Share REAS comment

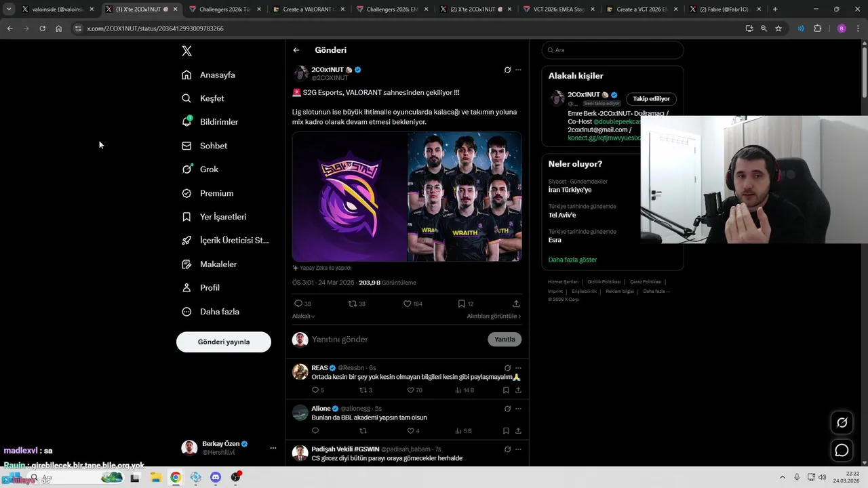(x=518, y=390)
